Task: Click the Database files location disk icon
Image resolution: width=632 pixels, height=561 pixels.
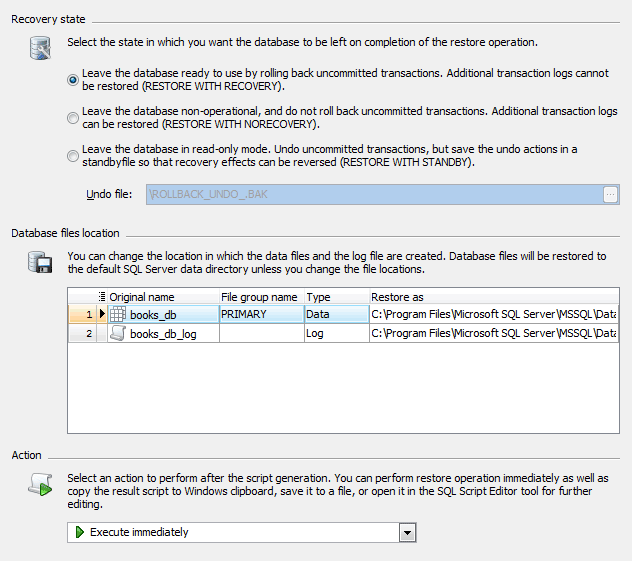Action: coord(41,263)
